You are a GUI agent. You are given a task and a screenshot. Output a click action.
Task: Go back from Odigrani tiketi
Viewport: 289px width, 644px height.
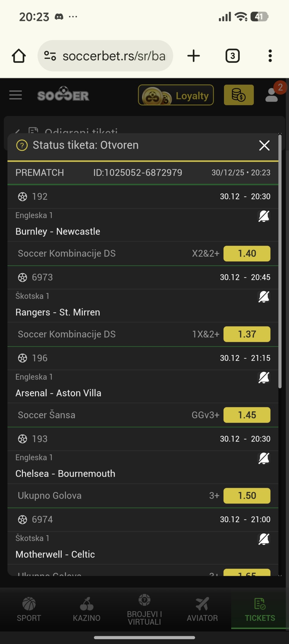click(17, 131)
